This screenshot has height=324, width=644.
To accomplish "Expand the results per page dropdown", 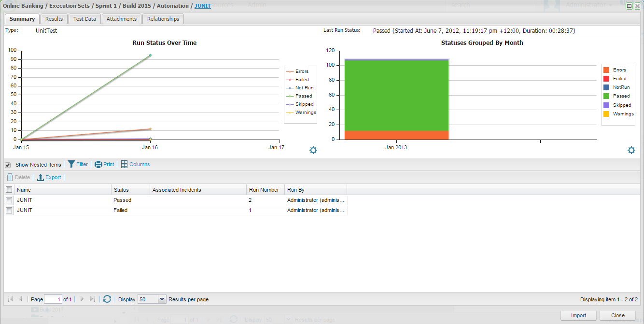I will [x=162, y=299].
